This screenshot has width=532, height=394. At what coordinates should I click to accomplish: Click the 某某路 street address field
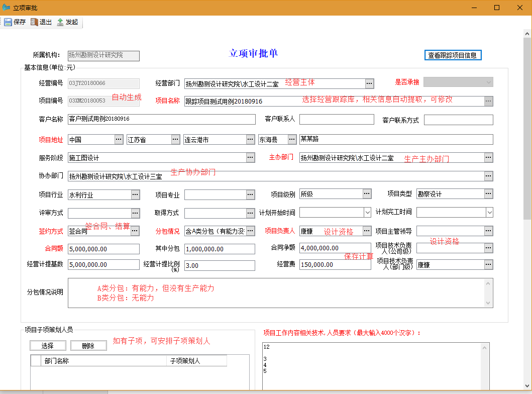(396, 139)
